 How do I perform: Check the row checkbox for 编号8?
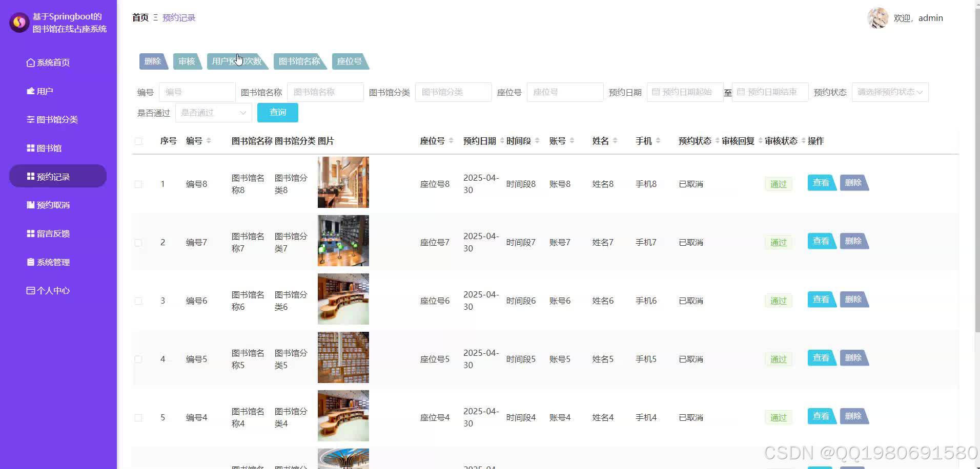click(x=138, y=184)
